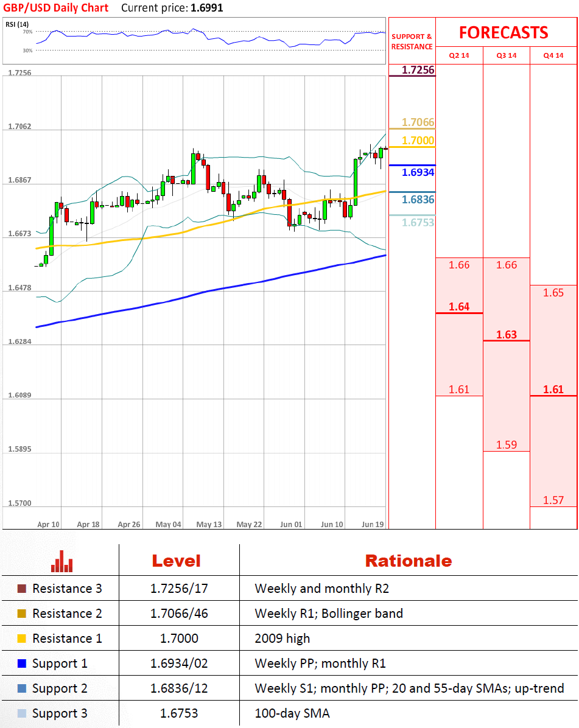Click the rationale '100-day SMA'
The width and height of the screenshot is (579, 728).
[292, 713]
